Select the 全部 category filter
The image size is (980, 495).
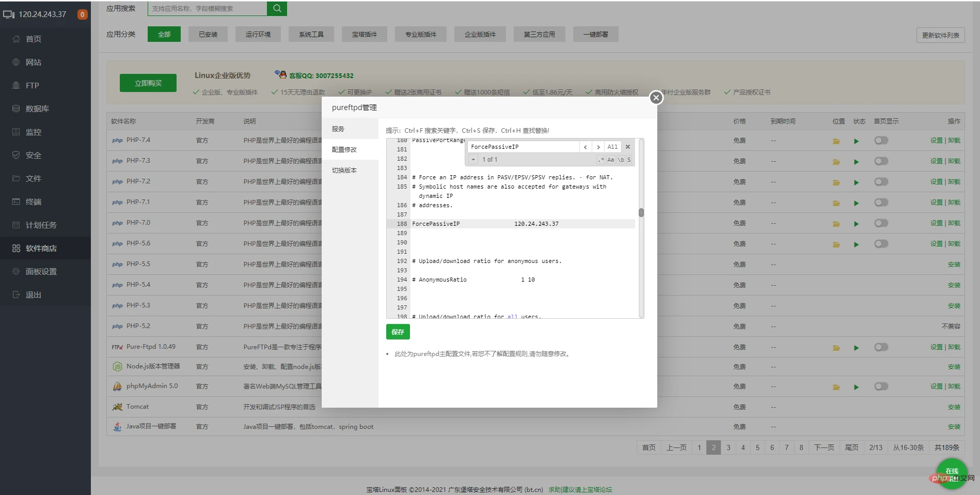tap(164, 34)
